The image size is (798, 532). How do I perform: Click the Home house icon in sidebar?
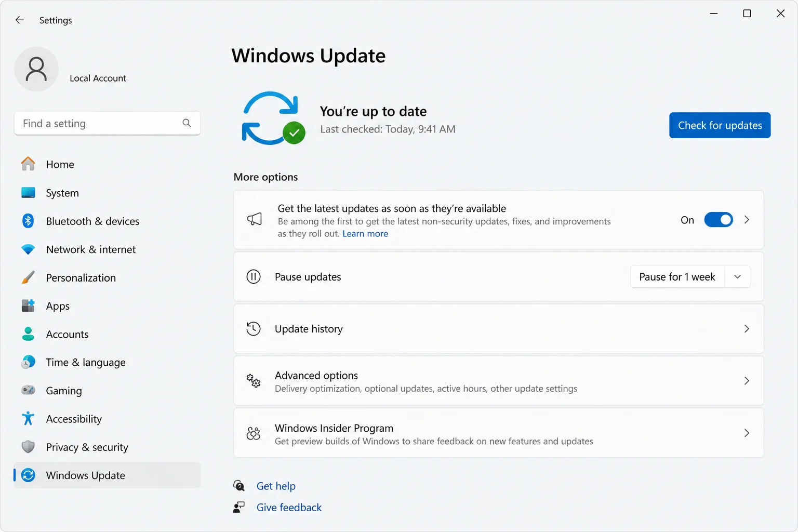tap(28, 164)
